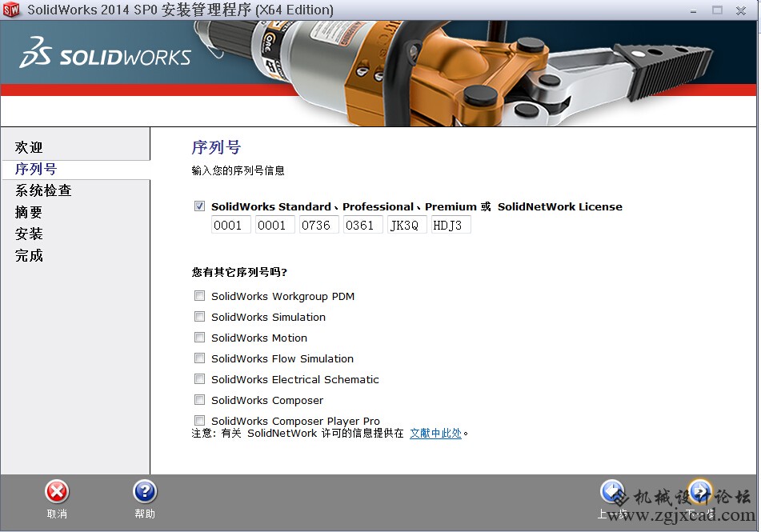Click the 取消 label under cancel icon
This screenshot has width=761, height=532.
click(57, 514)
